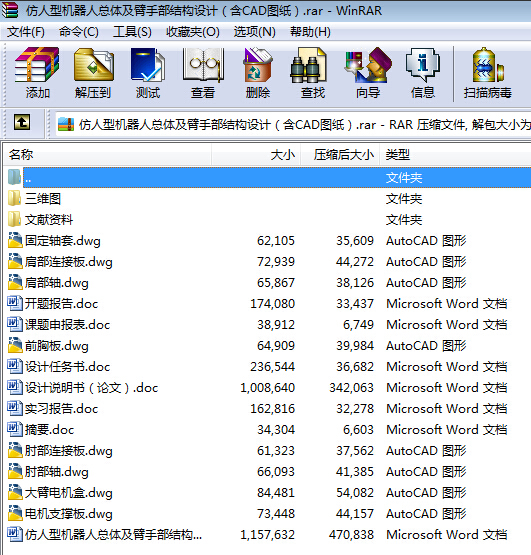The image size is (531, 555).
Task: Click the Word icon of 摘要.doc
Action: click(15, 429)
